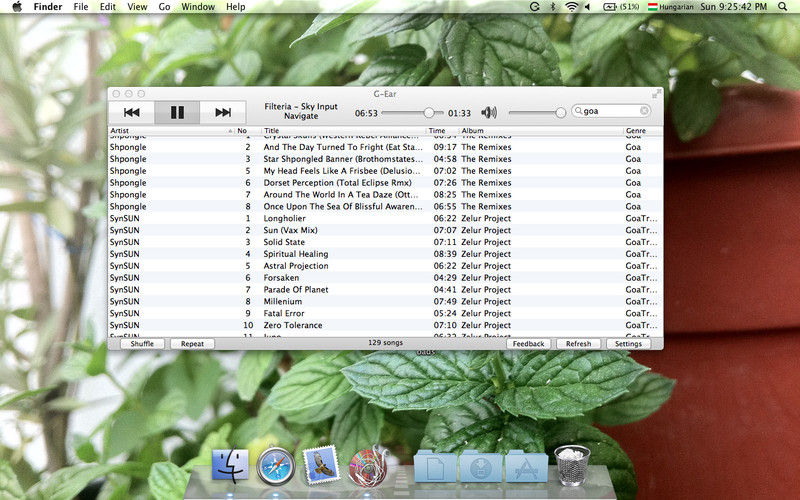Open the Edit menu
Image resolution: width=800 pixels, height=500 pixels.
point(108,7)
